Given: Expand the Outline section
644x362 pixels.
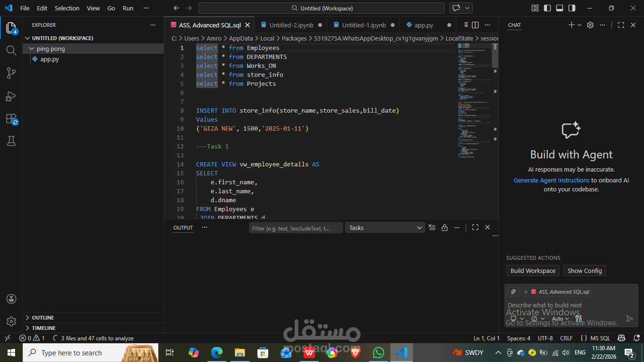Looking at the screenshot, I should 93,317.
